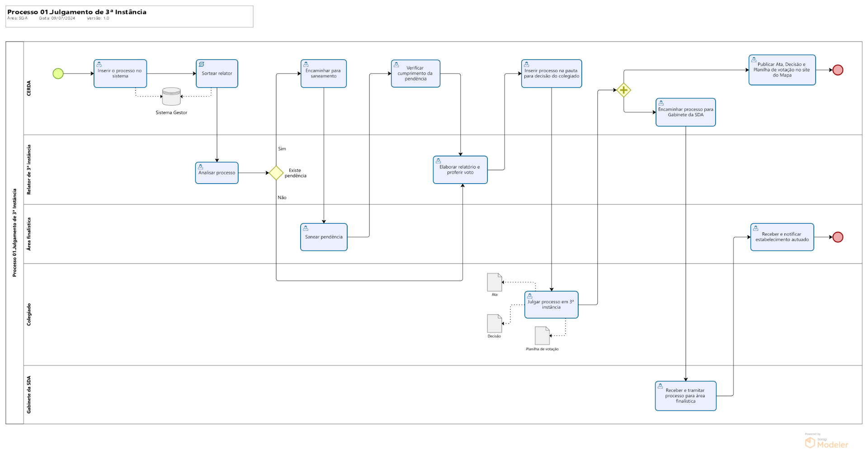This screenshot has width=868, height=476.
Task: Select Inserir o processo no sistema task
Action: 120,74
